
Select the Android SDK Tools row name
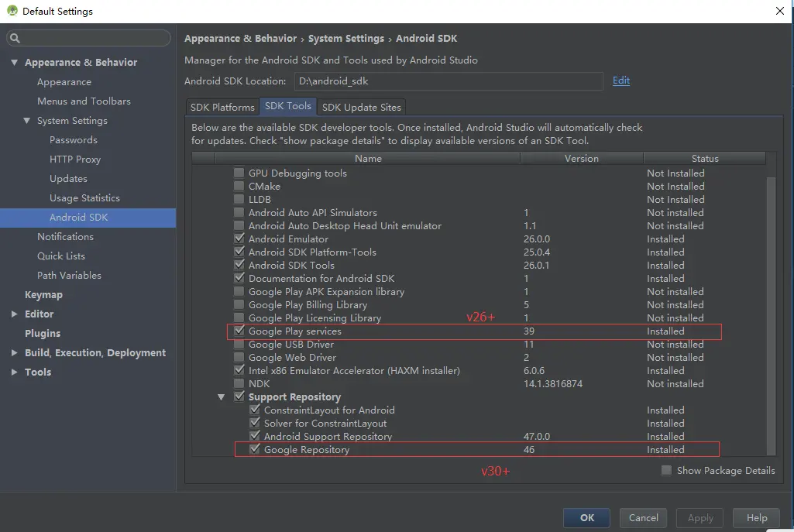(x=292, y=266)
